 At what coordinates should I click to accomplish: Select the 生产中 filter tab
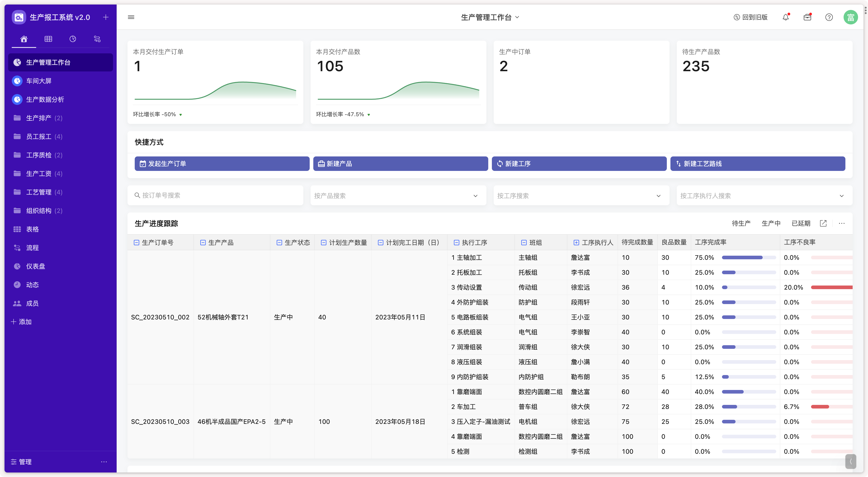771,223
